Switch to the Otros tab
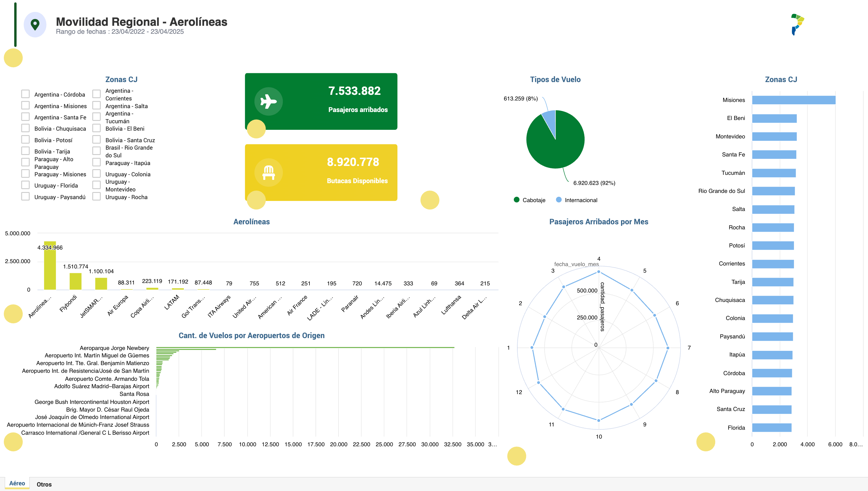Image resolution: width=868 pixels, height=491 pixels. click(x=44, y=484)
